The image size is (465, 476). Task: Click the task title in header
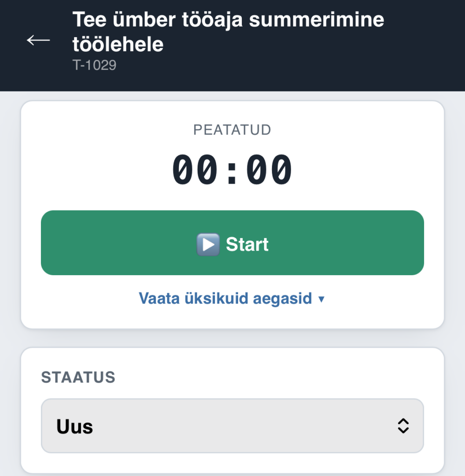tap(228, 32)
